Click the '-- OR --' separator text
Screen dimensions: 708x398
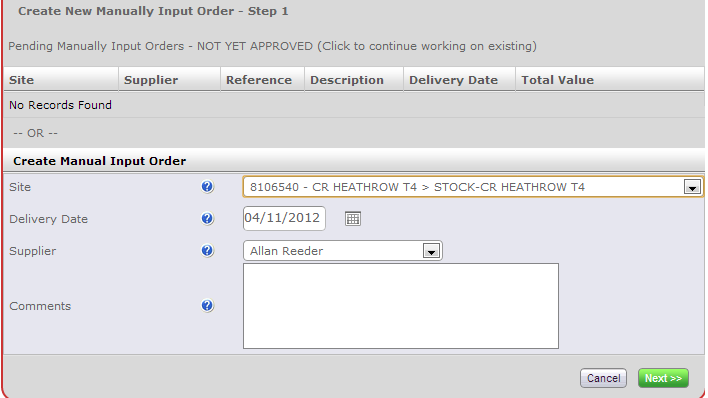36,133
